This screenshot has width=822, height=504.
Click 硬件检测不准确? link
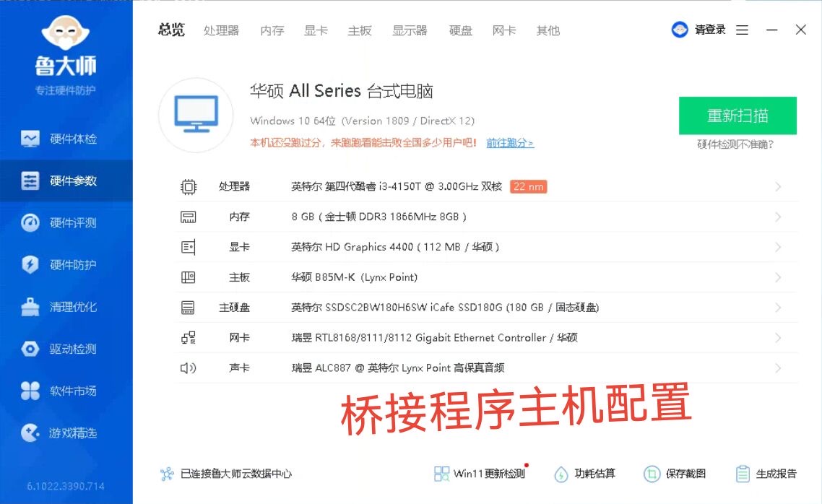point(735,144)
